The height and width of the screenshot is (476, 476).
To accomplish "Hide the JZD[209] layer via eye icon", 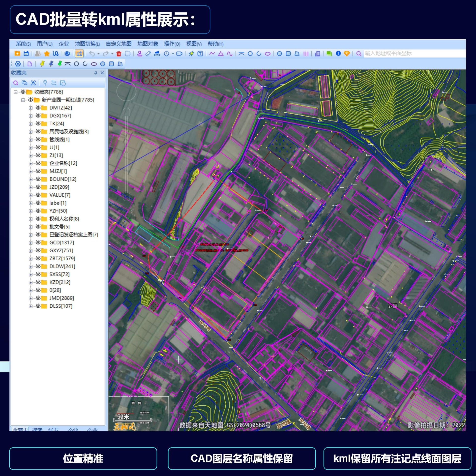I will pos(38,187).
